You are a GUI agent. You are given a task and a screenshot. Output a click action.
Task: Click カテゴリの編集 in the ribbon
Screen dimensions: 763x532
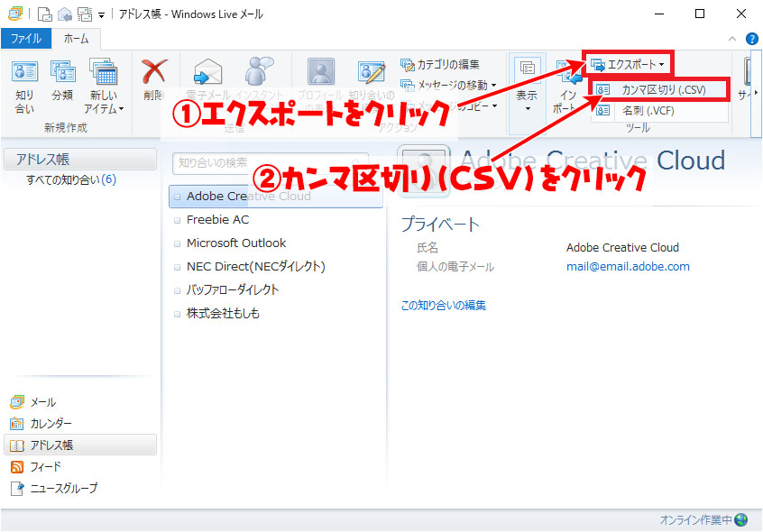[440, 64]
